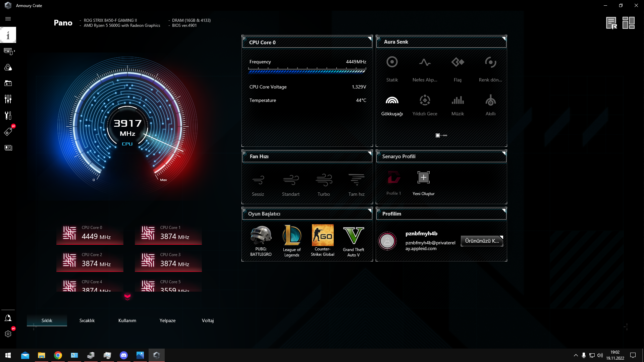The height and width of the screenshot is (362, 644).
Task: Switch to the Yelpaze tab
Action: tap(167, 320)
